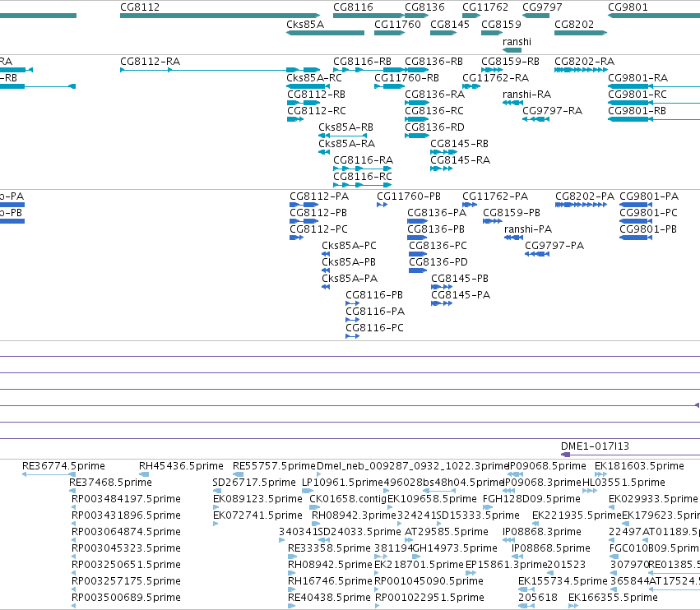Click the CG8112-RA transcript
Viewport: 700px width, 610px height.
coord(220,70)
